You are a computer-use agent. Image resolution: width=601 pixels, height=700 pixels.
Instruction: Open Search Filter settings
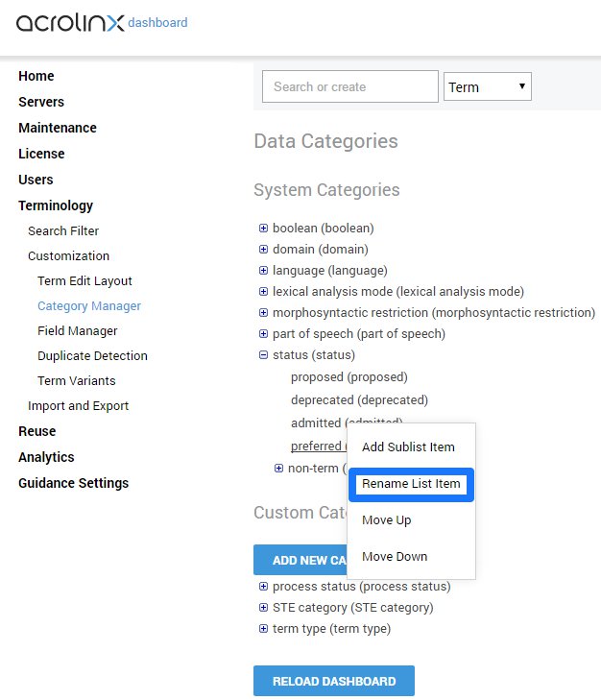(63, 230)
